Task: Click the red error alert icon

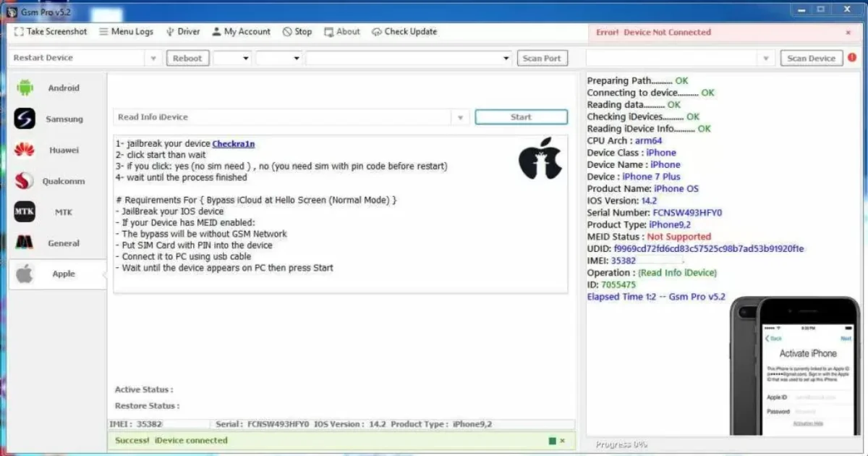Action: pos(852,57)
